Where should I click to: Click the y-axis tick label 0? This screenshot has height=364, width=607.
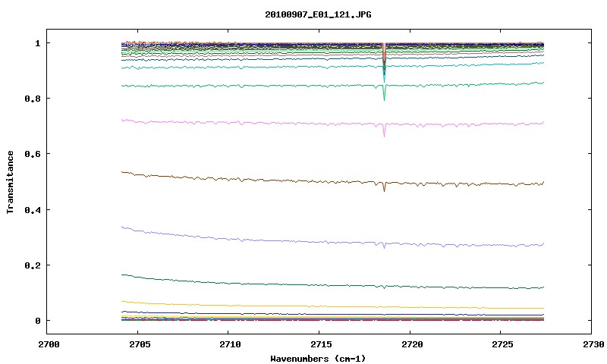pos(37,321)
